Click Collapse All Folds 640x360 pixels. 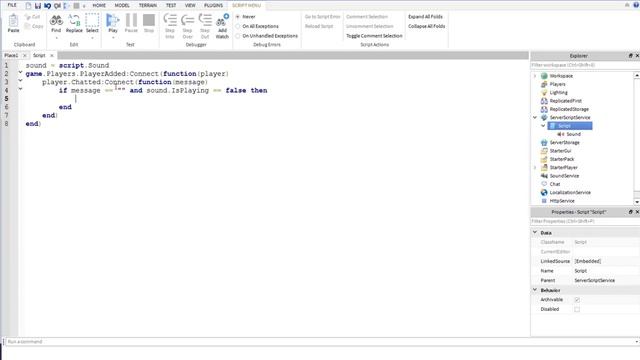click(x=427, y=26)
